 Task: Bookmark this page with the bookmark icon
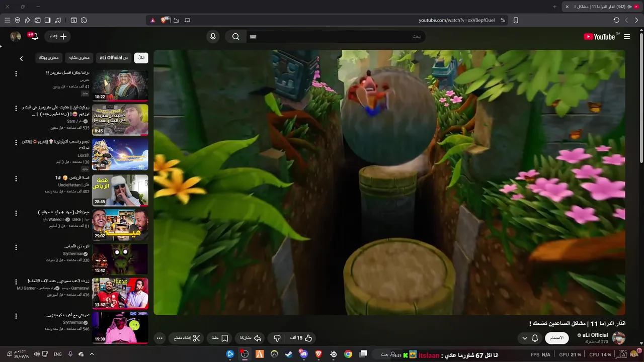coord(516,20)
